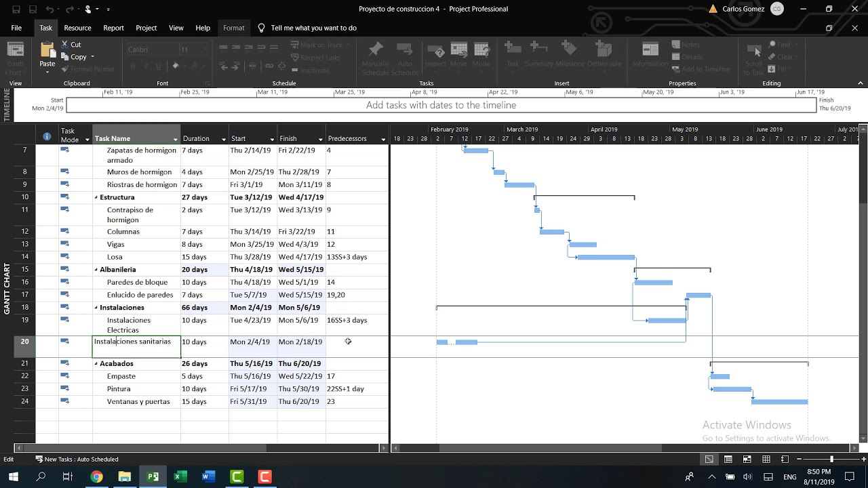Click the Redo arrow icon

click(70, 9)
